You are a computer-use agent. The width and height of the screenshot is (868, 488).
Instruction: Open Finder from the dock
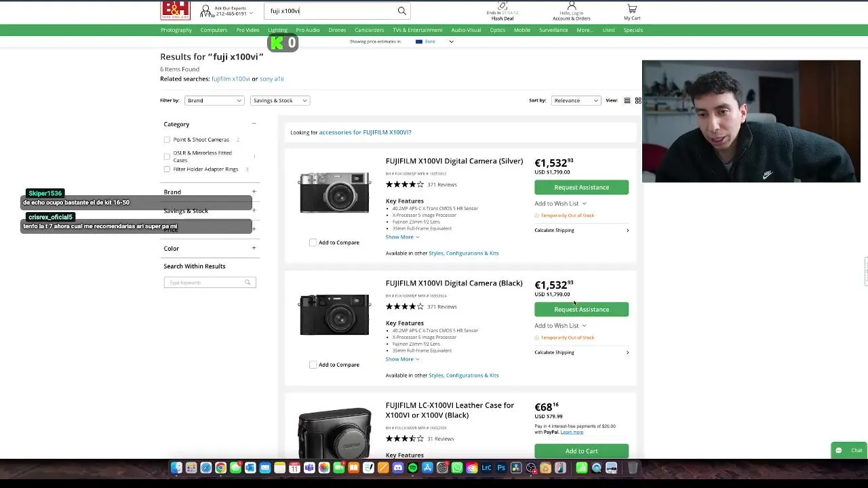coord(177,468)
